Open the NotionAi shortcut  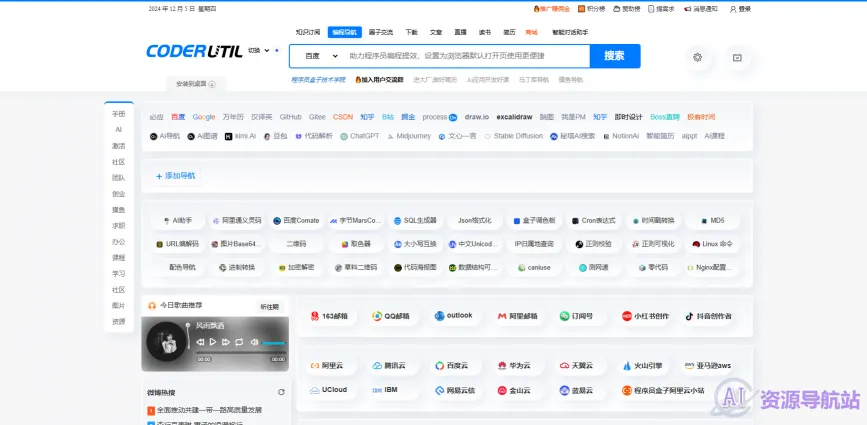[x=621, y=136]
